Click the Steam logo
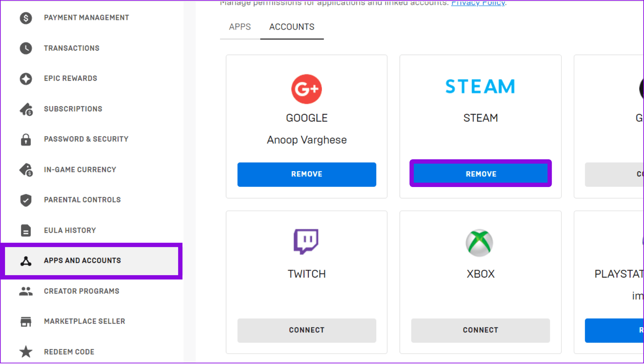644x364 pixels. point(480,86)
